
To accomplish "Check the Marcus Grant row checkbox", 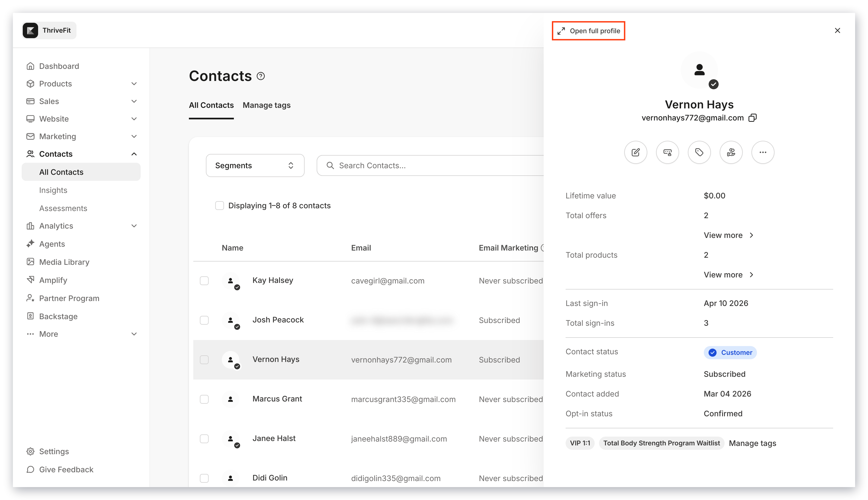I will pyautogui.click(x=204, y=399).
